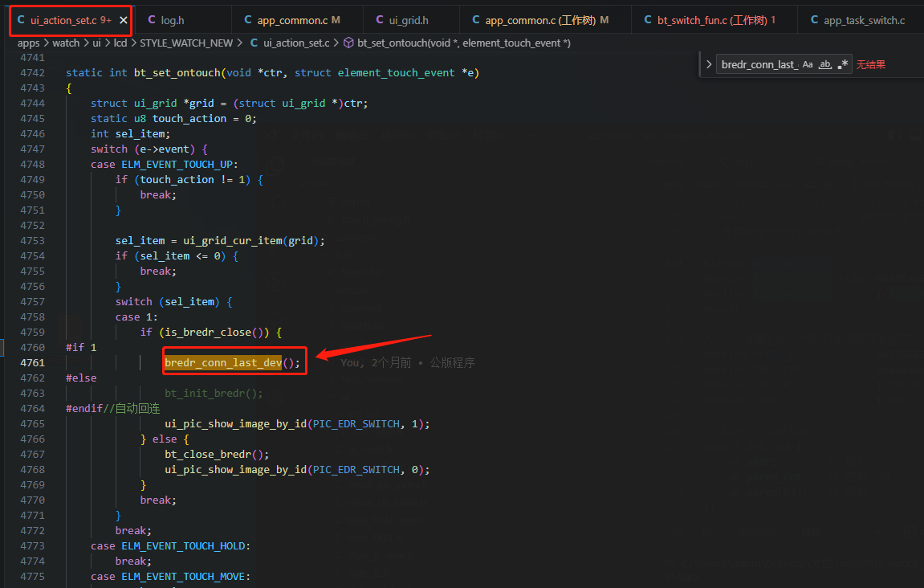Click bredr_conn_last_dev call on line 4761
The height and width of the screenshot is (588, 924).
223,363
